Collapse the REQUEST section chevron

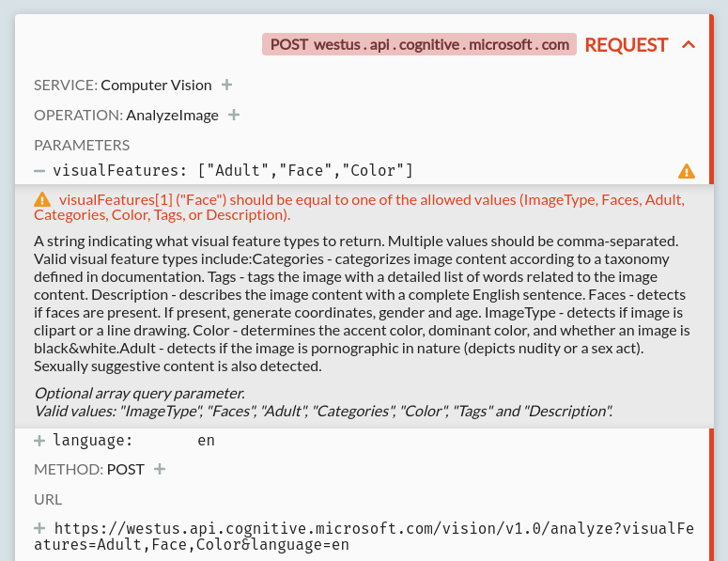tap(689, 44)
